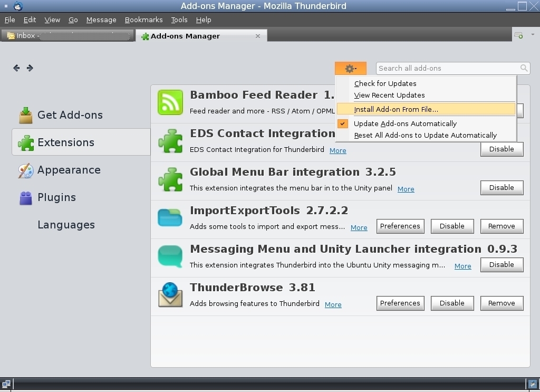540x392 pixels.
Task: Open Preferences for ThunderBrowse
Action: [400, 303]
